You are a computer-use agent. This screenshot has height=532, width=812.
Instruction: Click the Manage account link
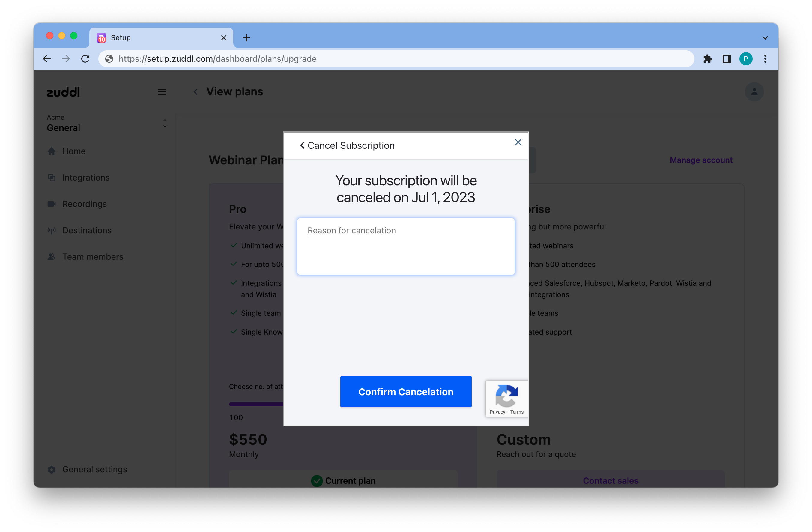701,160
